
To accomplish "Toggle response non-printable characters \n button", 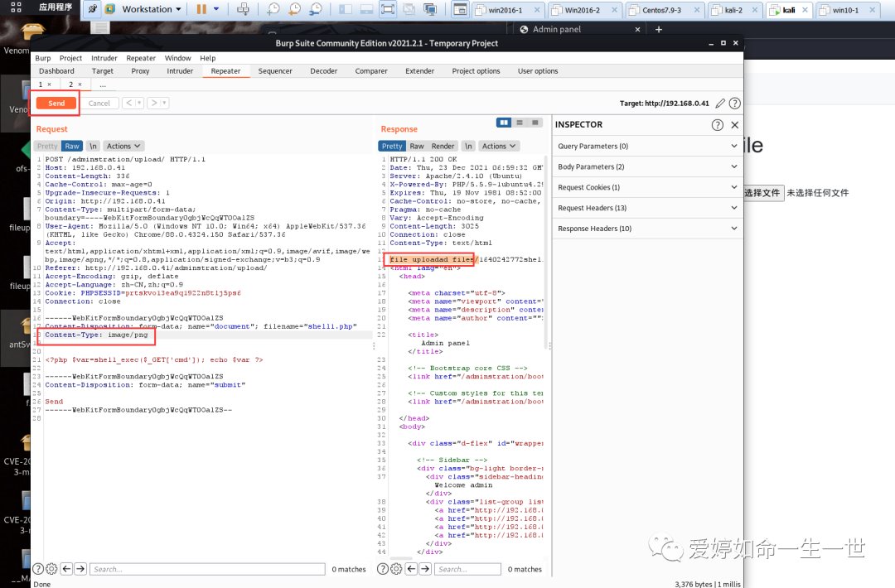I will tap(468, 146).
